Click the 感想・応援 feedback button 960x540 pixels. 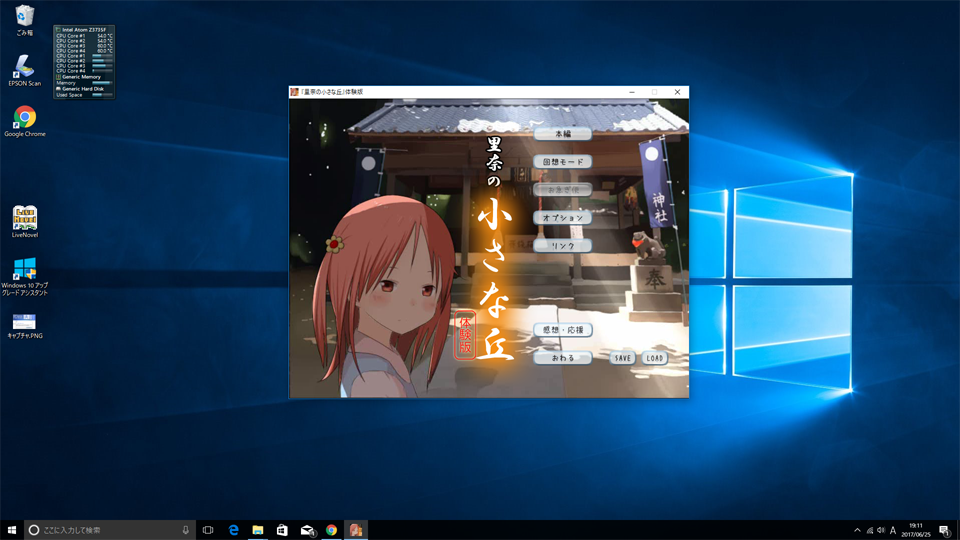562,330
